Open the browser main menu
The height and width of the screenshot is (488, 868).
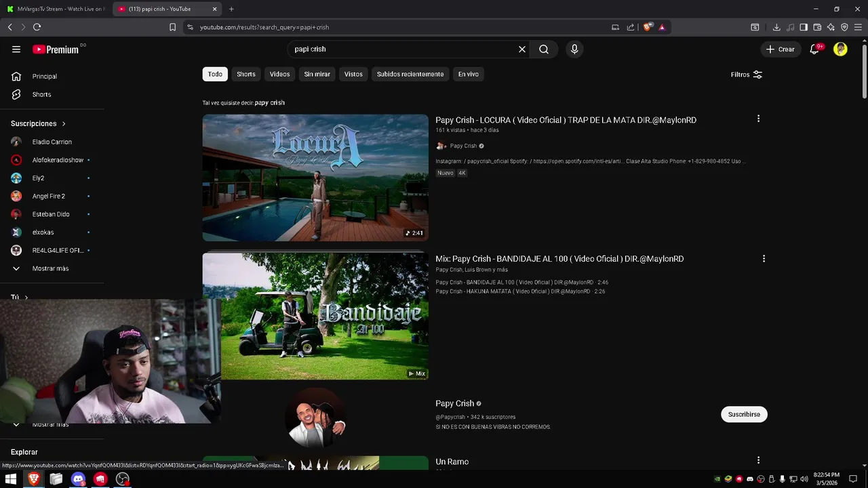pyautogui.click(x=858, y=27)
